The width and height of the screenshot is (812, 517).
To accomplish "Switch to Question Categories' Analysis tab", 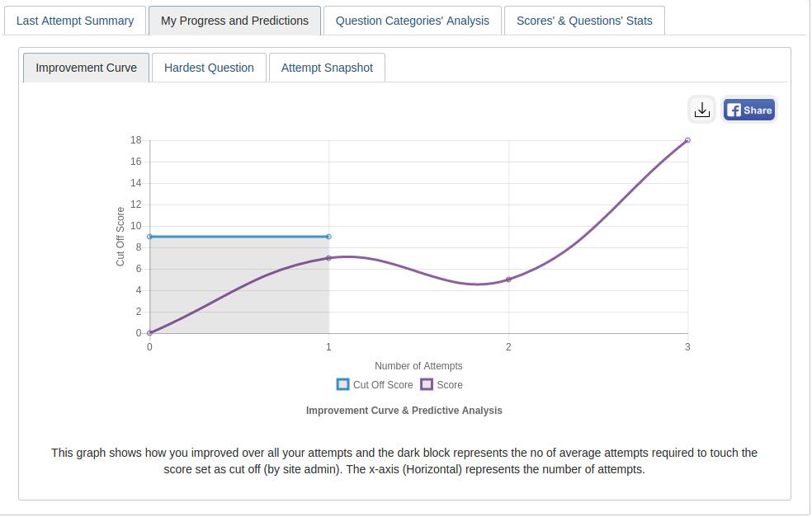I will pyautogui.click(x=413, y=21).
